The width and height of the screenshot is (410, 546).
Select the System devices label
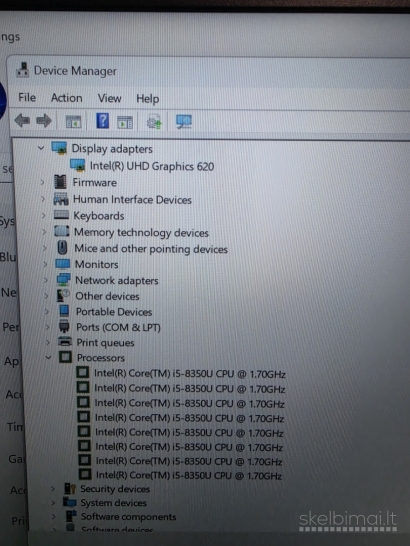114,503
